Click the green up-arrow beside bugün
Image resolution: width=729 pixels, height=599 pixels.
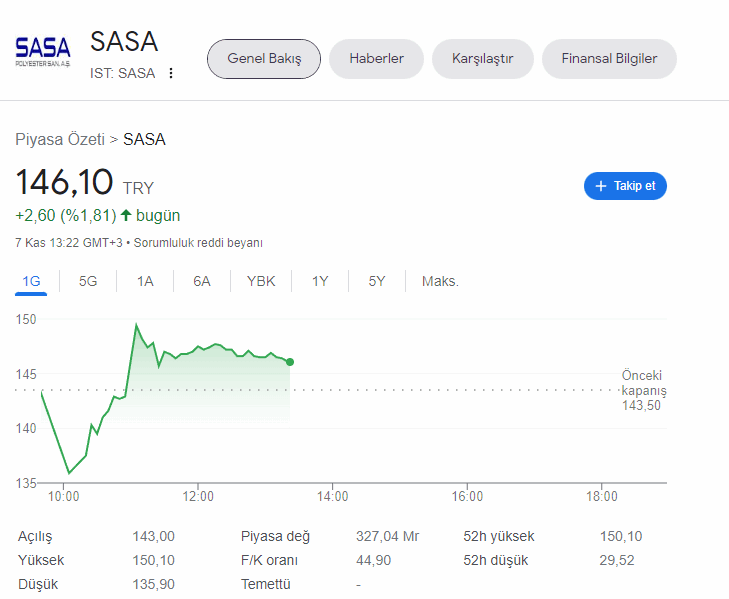[126, 215]
